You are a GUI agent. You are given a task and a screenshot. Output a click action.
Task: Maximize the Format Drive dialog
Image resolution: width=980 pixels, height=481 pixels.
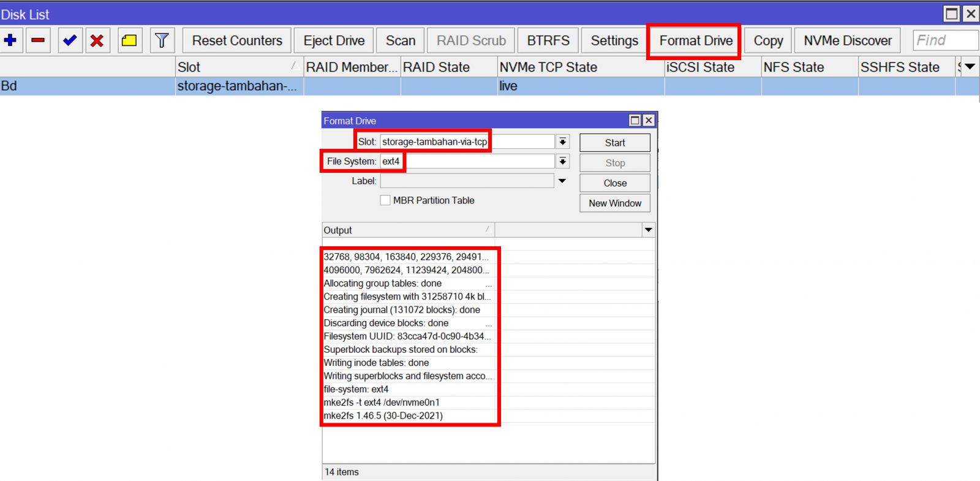635,121
